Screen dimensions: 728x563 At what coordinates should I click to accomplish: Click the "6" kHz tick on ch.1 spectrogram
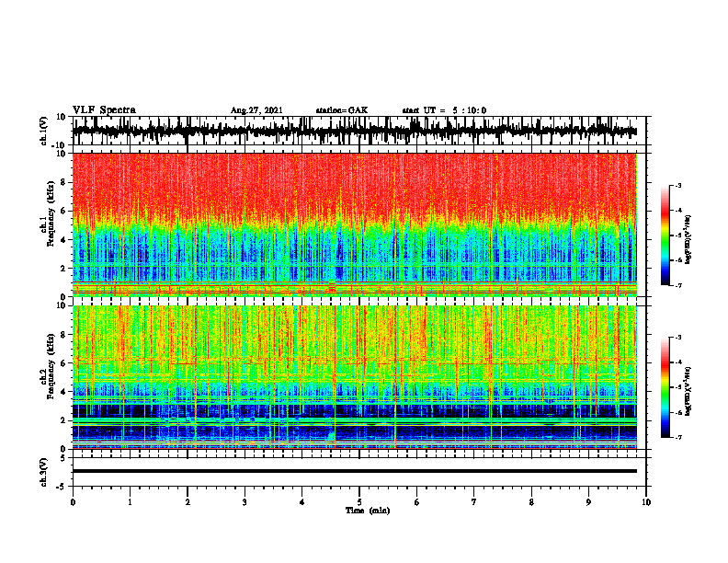(63, 211)
